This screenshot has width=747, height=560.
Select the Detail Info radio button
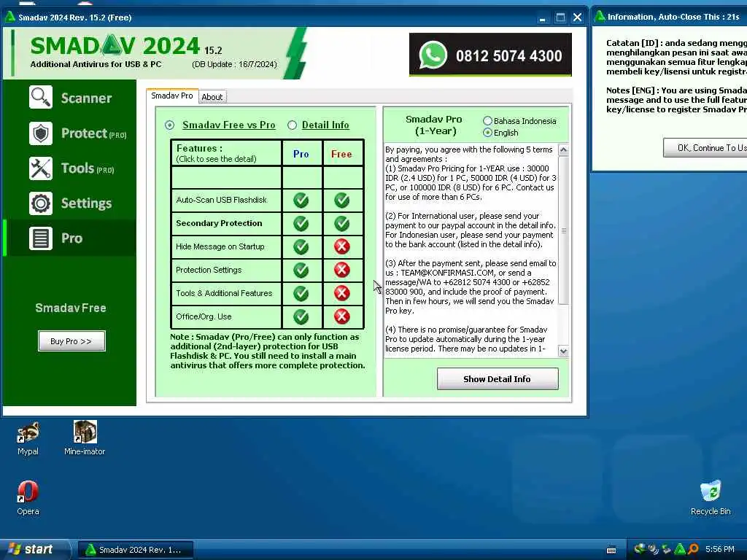click(292, 125)
